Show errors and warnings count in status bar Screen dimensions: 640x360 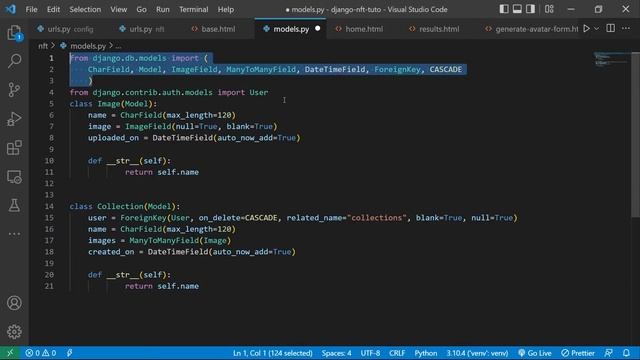pyautogui.click(x=40, y=353)
